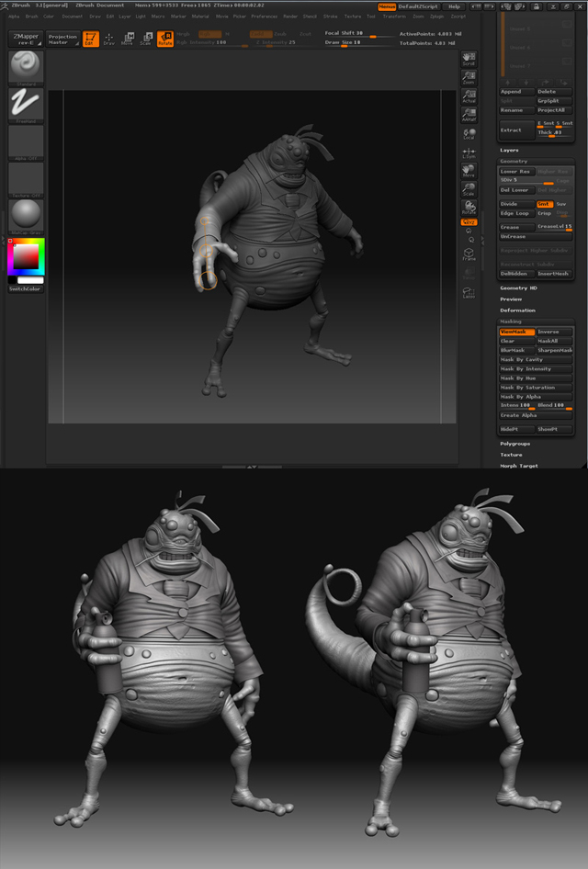The image size is (588, 869).
Task: Toggle the orange Menus button
Action: [x=387, y=6]
